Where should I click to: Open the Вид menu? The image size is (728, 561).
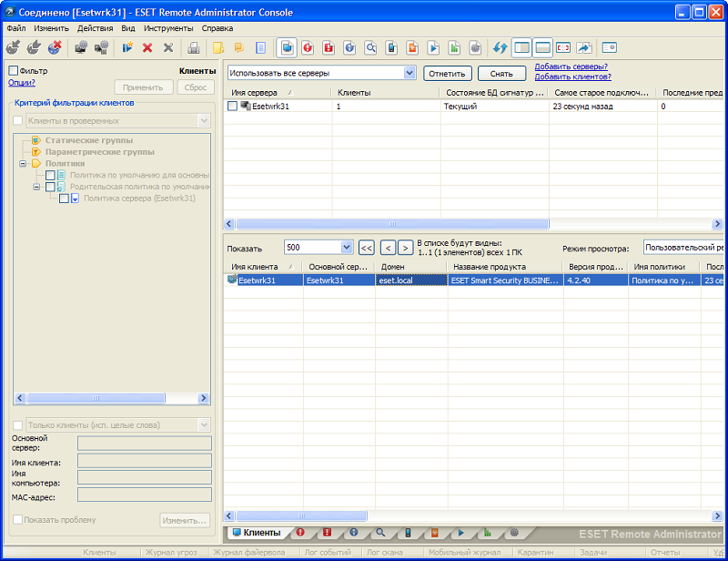coord(128,28)
